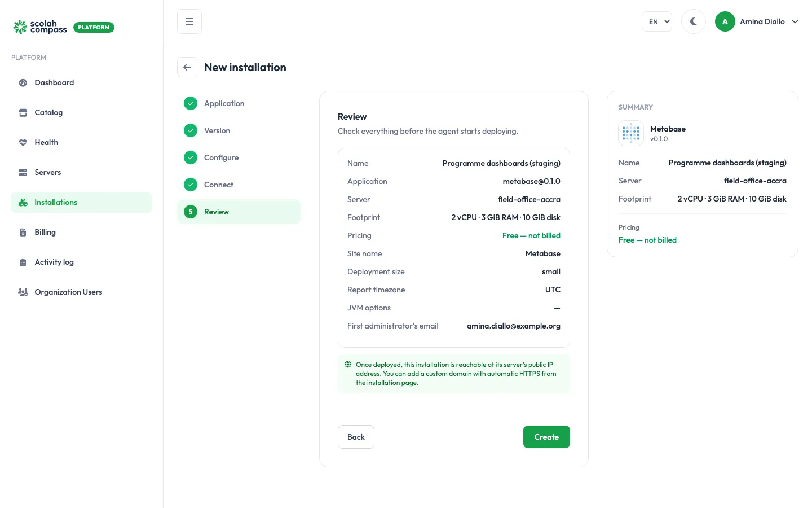Toggle the hamburger sidebar menu button
Viewport: 812px width, 508px height.
(x=189, y=21)
